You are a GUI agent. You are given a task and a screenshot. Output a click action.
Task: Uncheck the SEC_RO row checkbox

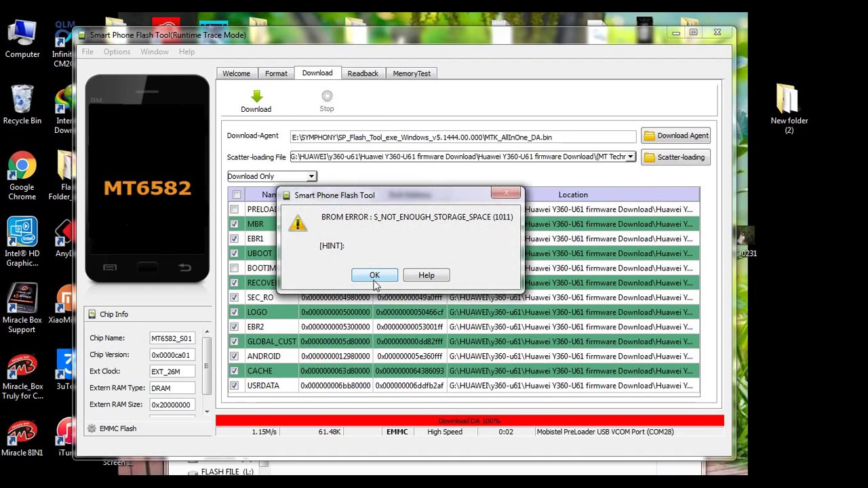234,298
